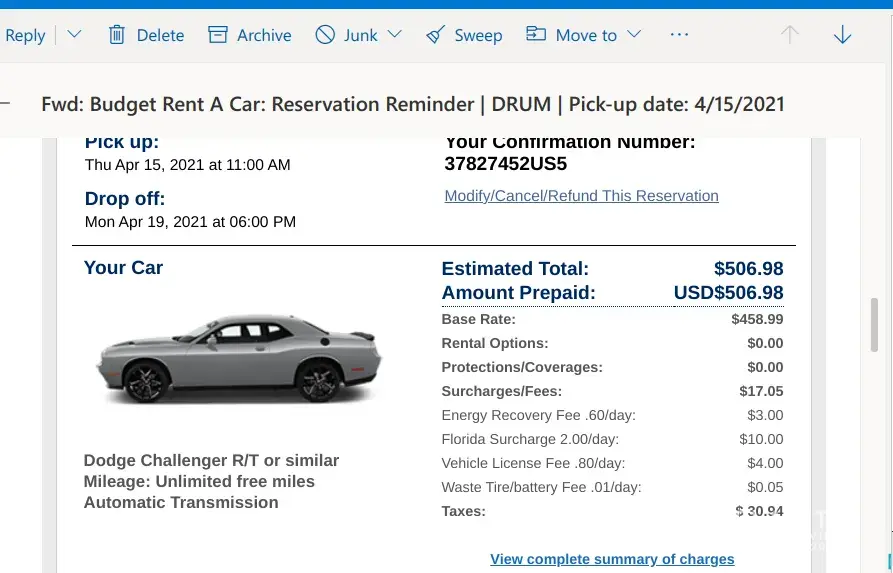Click the Move to folder icon

(537, 35)
